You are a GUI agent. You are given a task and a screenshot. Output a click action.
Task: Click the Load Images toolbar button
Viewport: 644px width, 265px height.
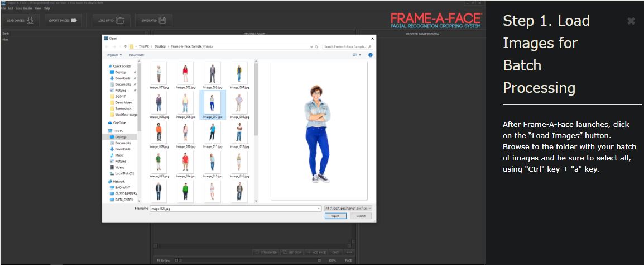point(21,20)
